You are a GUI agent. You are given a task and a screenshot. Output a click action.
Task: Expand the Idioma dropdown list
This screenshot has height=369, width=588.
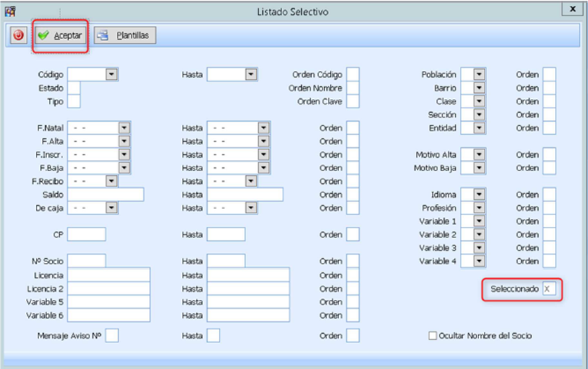point(480,194)
